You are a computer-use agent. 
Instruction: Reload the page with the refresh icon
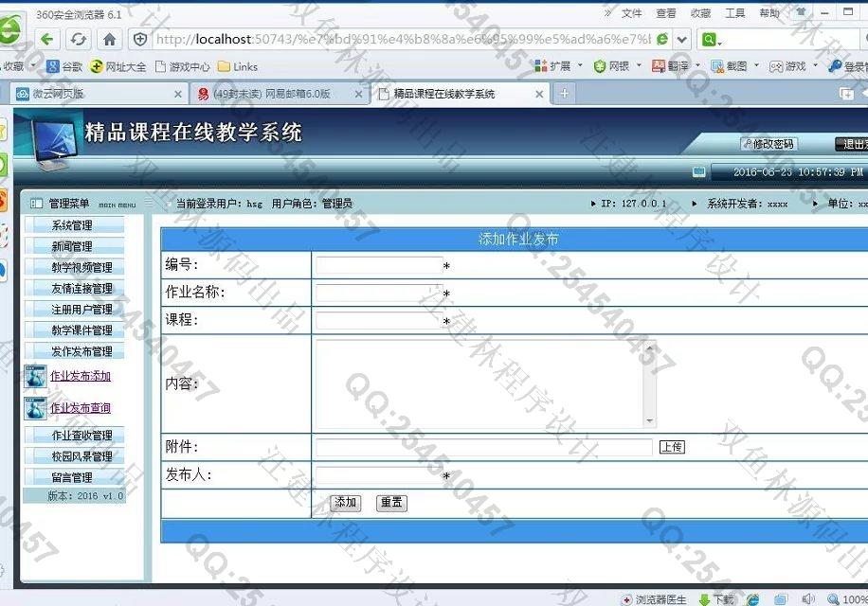[x=79, y=39]
